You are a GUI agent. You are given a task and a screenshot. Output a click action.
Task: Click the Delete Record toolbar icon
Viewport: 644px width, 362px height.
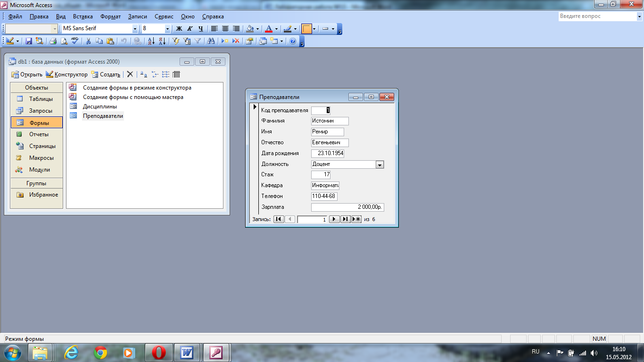[x=236, y=41]
